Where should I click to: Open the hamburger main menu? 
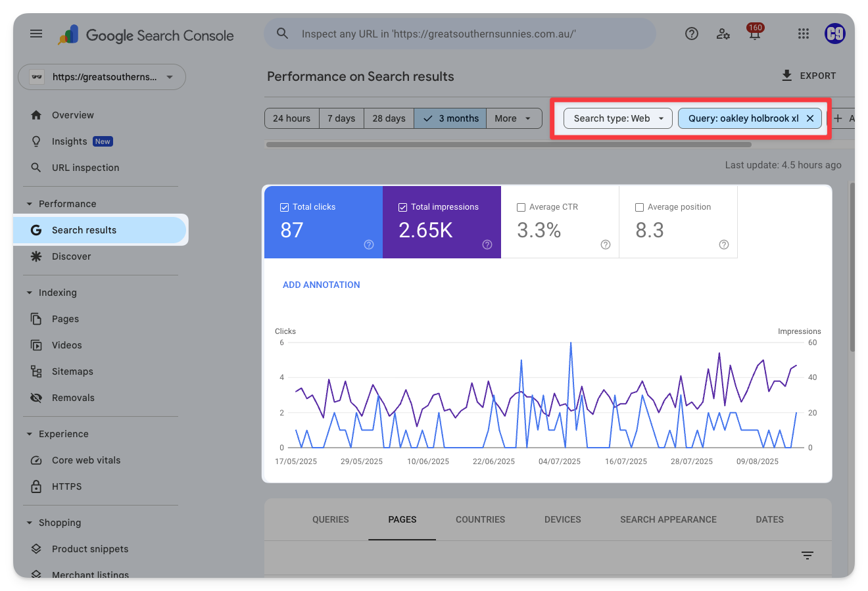pyautogui.click(x=36, y=34)
